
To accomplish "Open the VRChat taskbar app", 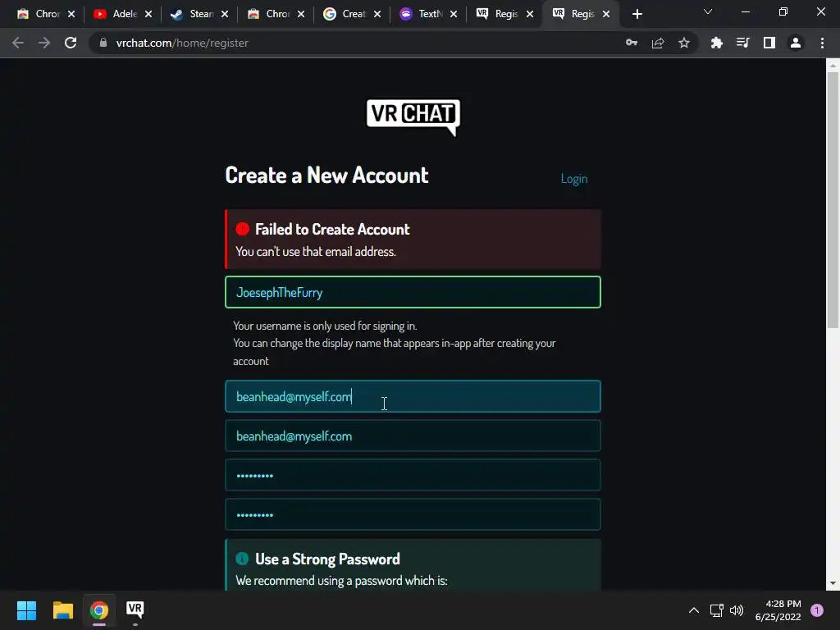I will (x=135, y=610).
